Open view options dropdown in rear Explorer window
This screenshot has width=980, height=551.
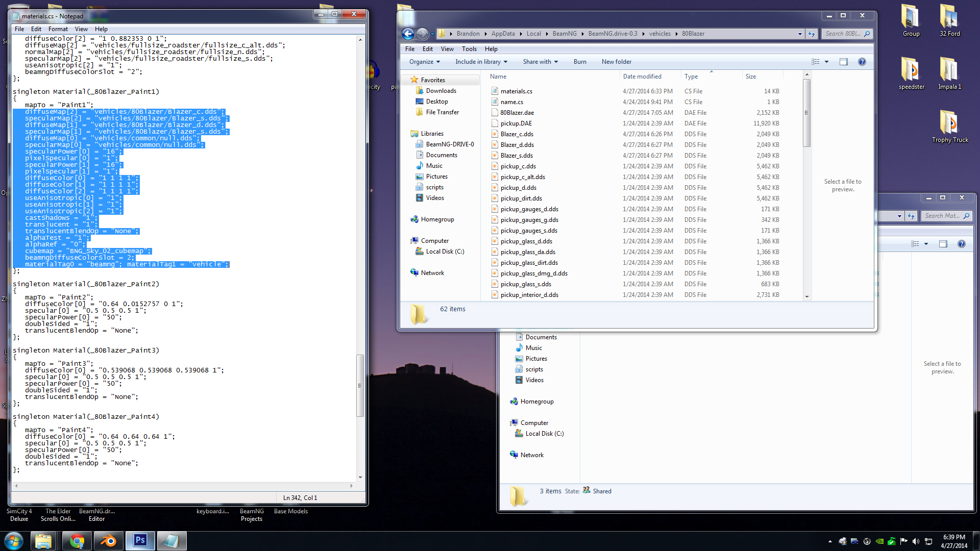926,244
